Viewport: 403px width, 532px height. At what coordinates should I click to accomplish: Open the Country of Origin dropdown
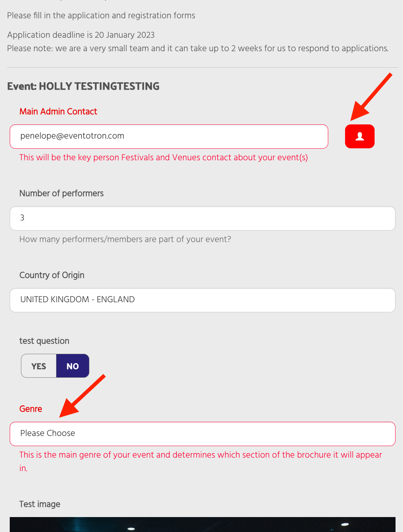coord(203,300)
